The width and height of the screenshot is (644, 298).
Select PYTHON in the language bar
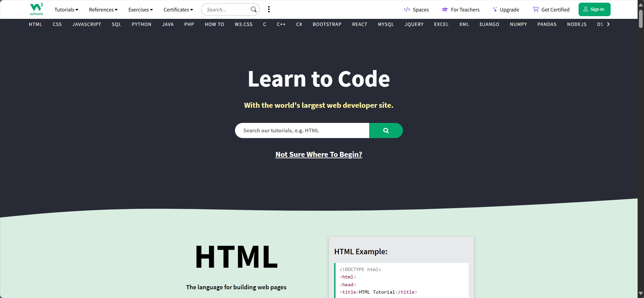[141, 24]
